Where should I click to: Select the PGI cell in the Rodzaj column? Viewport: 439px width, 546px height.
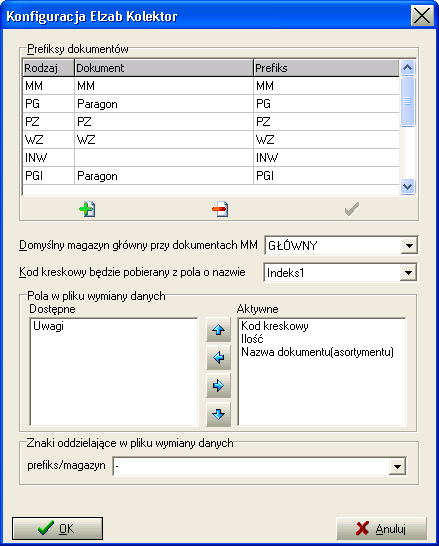48,176
